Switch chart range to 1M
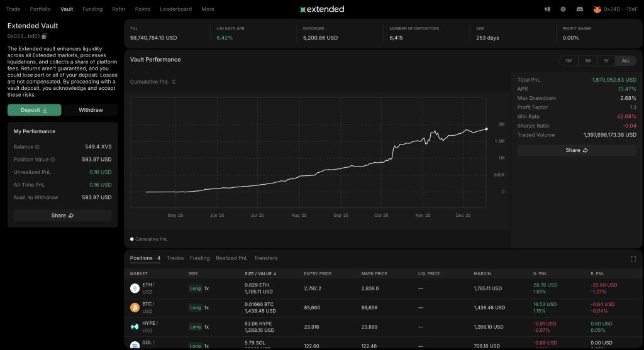 pyautogui.click(x=587, y=61)
